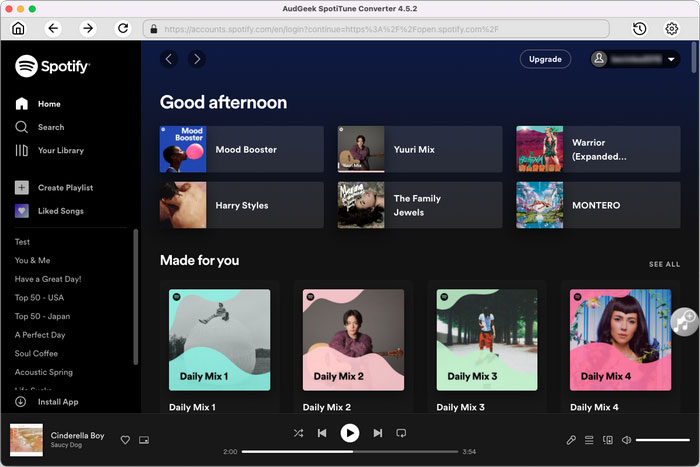
Task: Open the Test playlist in sidebar
Action: 22,242
